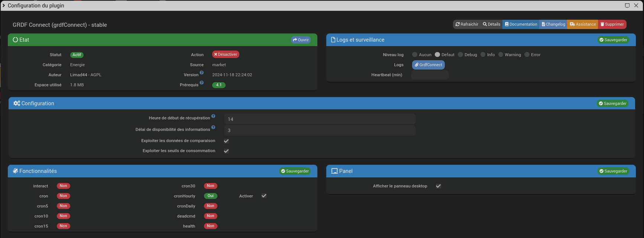Click the version date 2024-11-18 22:24:02
This screenshot has height=238, width=644.
(232, 75)
